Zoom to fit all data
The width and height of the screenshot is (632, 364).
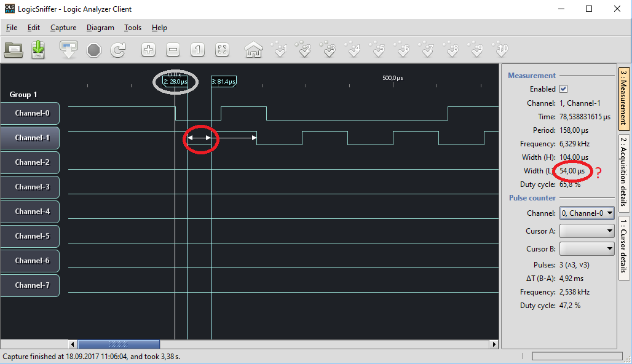pos(222,50)
